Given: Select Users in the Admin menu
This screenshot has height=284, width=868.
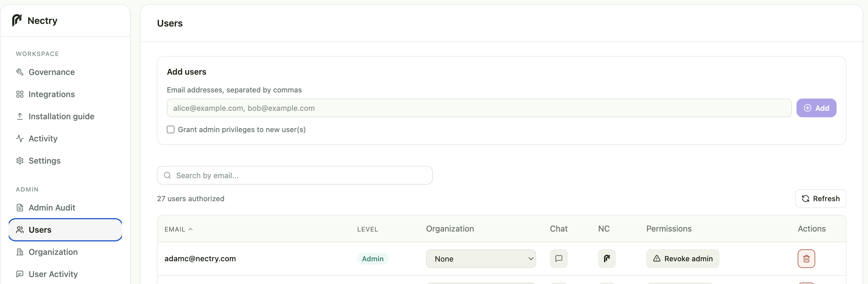Looking at the screenshot, I should [65, 230].
